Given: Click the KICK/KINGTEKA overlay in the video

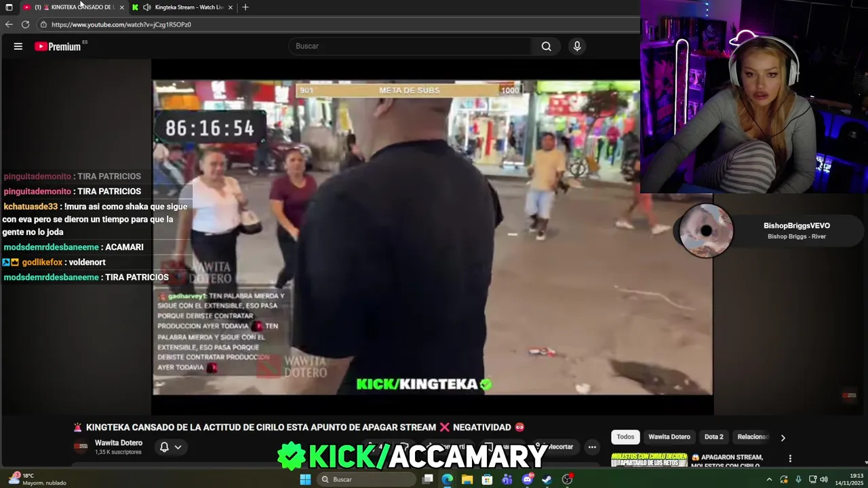Looking at the screenshot, I should coord(424,384).
